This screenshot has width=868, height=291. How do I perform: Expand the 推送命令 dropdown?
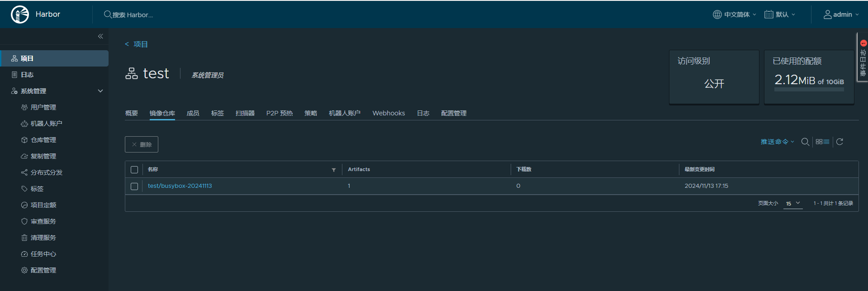point(777,142)
